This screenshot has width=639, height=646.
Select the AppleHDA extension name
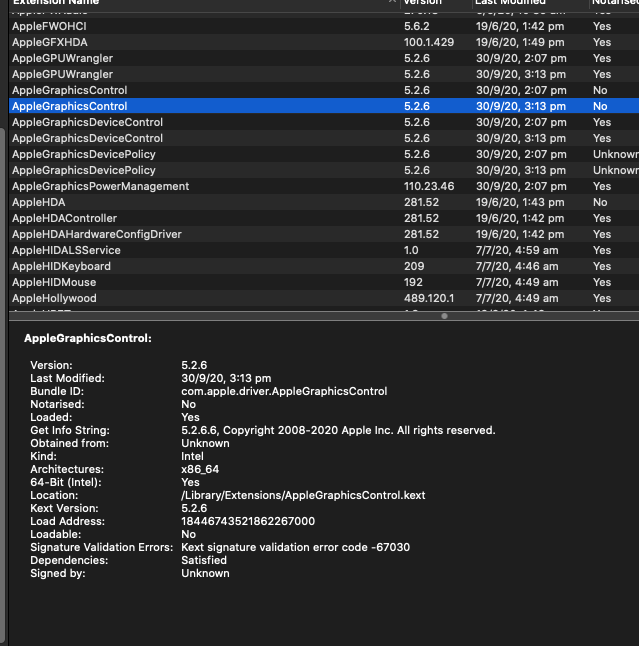39,202
